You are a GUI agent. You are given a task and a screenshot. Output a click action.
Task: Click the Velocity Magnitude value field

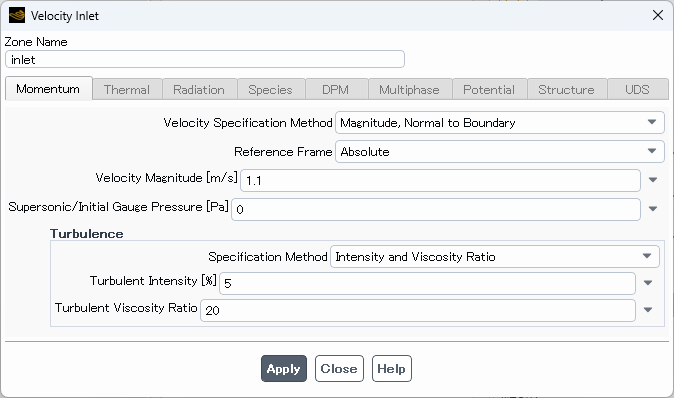[x=440, y=181]
